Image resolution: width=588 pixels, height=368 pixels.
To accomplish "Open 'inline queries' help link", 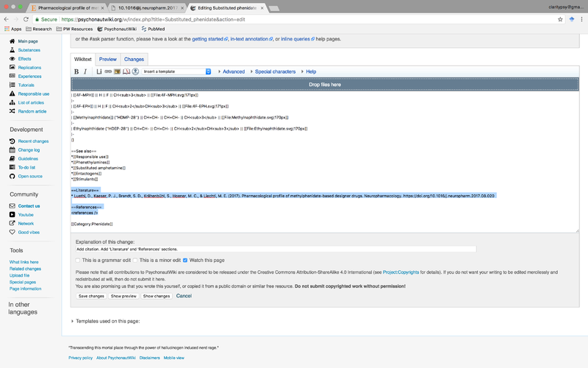I will (298, 39).
